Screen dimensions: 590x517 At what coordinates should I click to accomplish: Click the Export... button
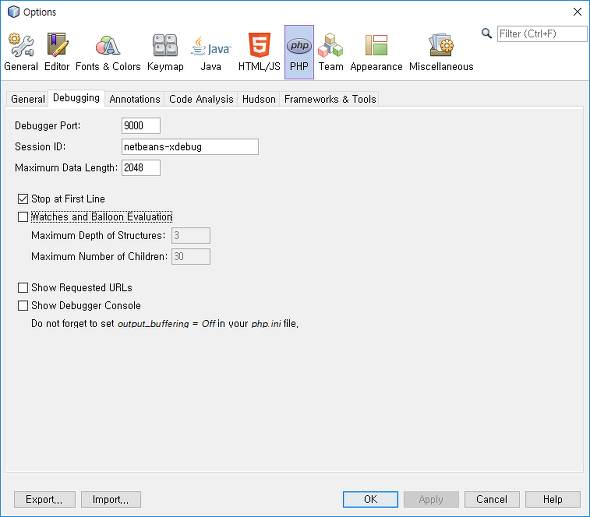(45, 499)
